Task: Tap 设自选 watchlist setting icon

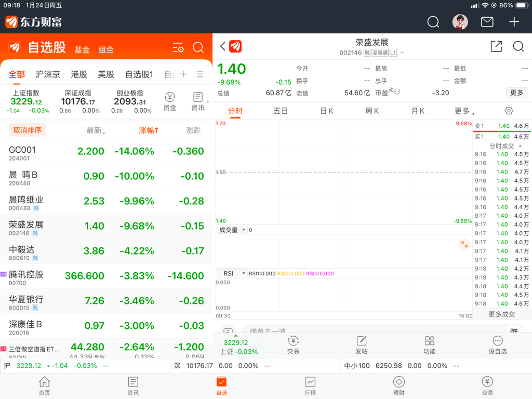Action: [497, 345]
